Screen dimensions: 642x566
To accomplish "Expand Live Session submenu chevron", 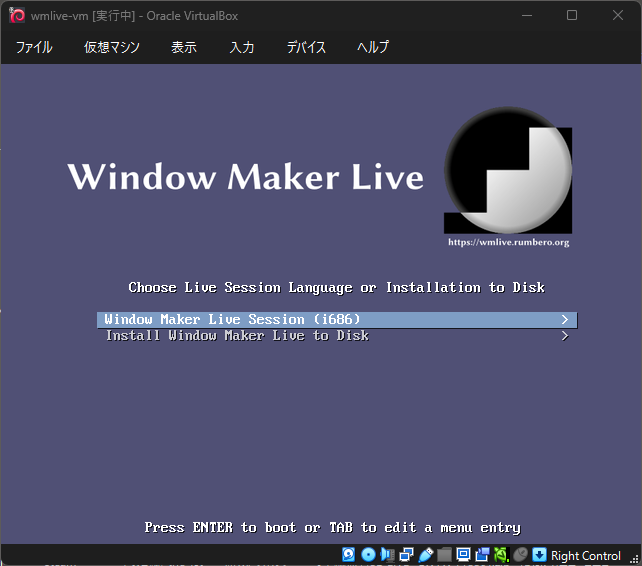I will [x=565, y=319].
